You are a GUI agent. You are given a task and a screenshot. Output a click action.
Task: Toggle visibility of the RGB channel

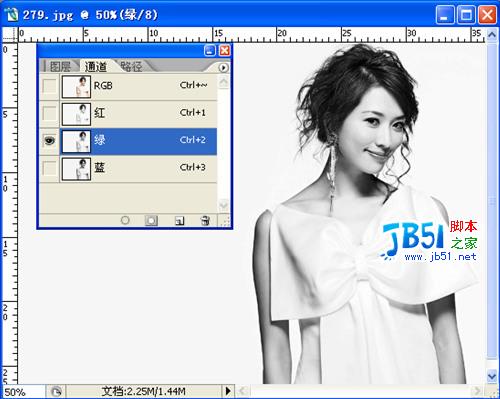(x=50, y=86)
